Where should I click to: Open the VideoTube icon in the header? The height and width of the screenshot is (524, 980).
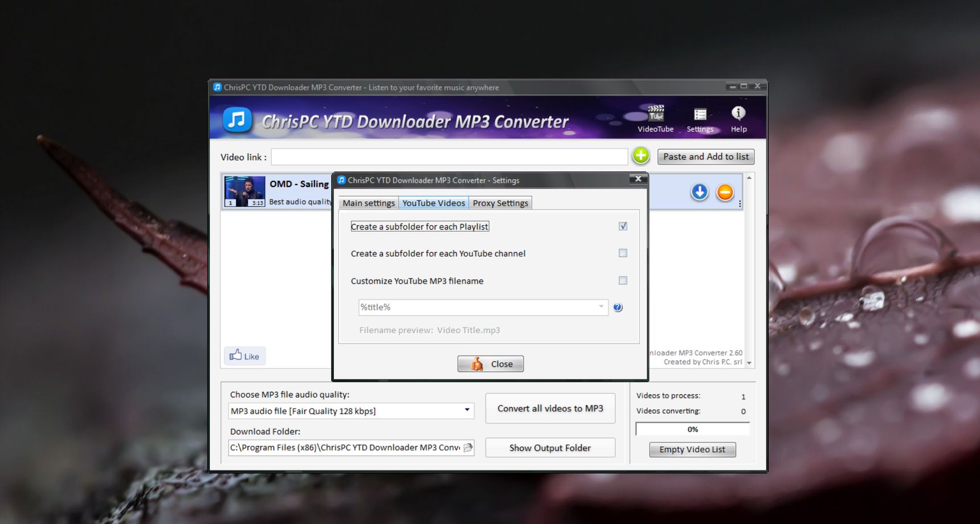click(x=655, y=118)
